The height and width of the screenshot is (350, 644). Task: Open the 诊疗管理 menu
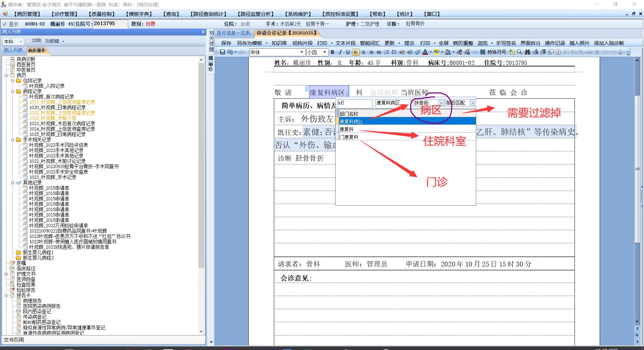click(x=64, y=14)
